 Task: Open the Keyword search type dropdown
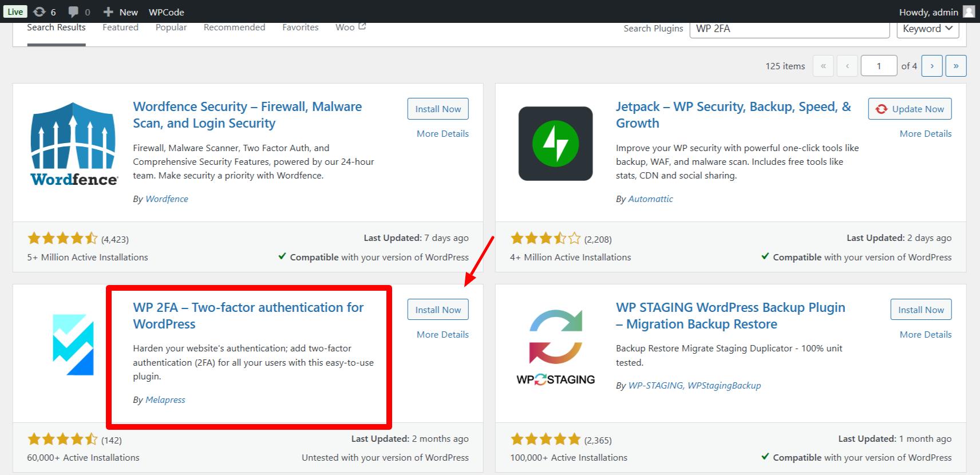coord(928,29)
